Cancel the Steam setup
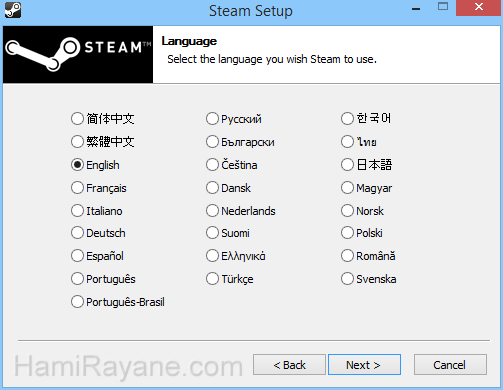The height and width of the screenshot is (390, 503). coord(450,365)
